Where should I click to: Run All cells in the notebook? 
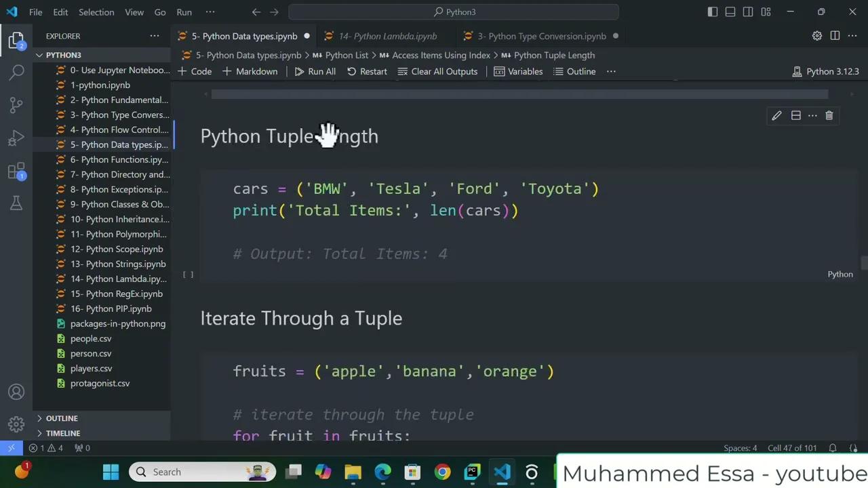tap(315, 71)
